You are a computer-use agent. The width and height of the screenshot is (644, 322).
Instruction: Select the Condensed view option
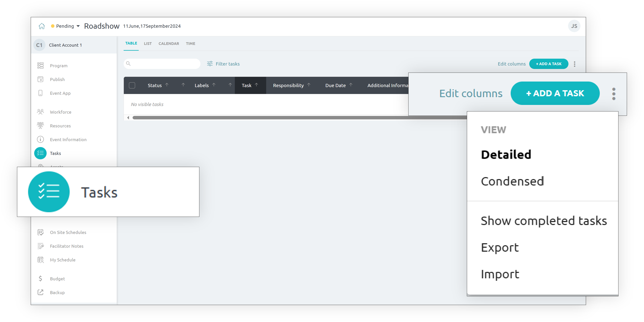[x=512, y=181]
